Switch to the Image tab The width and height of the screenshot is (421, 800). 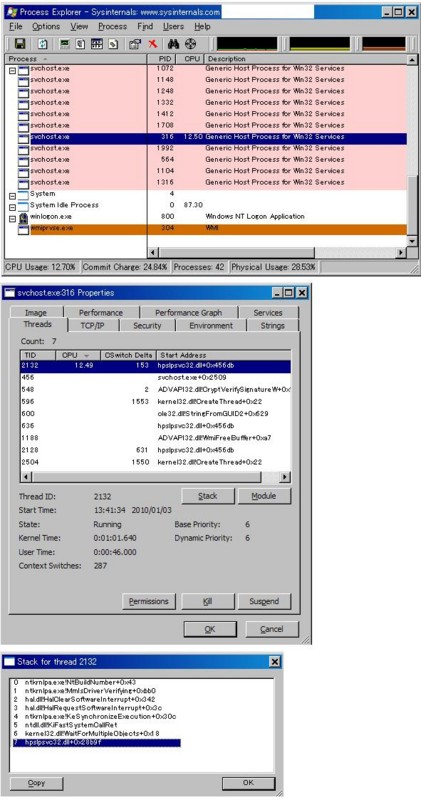[36, 313]
